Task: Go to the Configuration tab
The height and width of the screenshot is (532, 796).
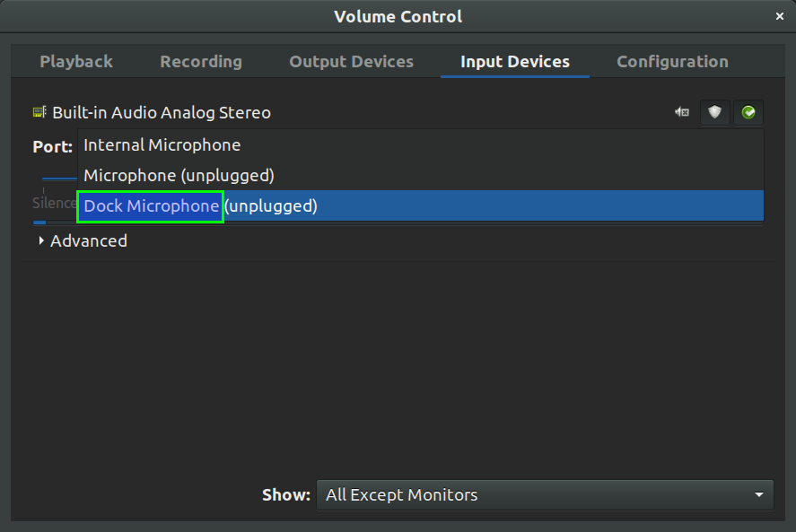Action: pos(672,62)
